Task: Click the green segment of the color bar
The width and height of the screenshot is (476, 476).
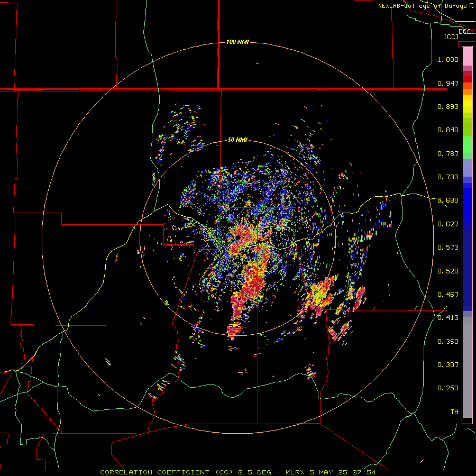Action: point(467,144)
